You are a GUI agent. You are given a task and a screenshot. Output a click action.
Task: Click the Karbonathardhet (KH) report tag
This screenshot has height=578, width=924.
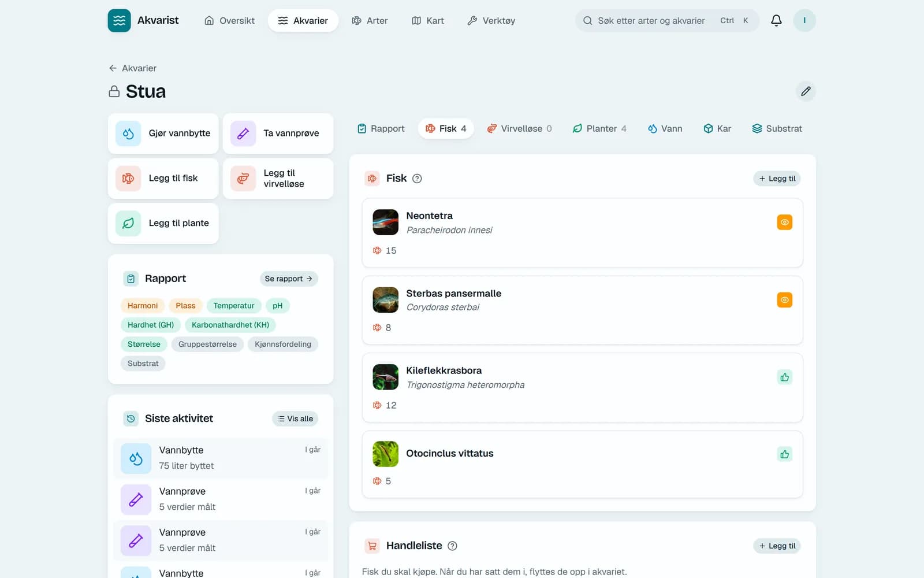[x=230, y=325]
